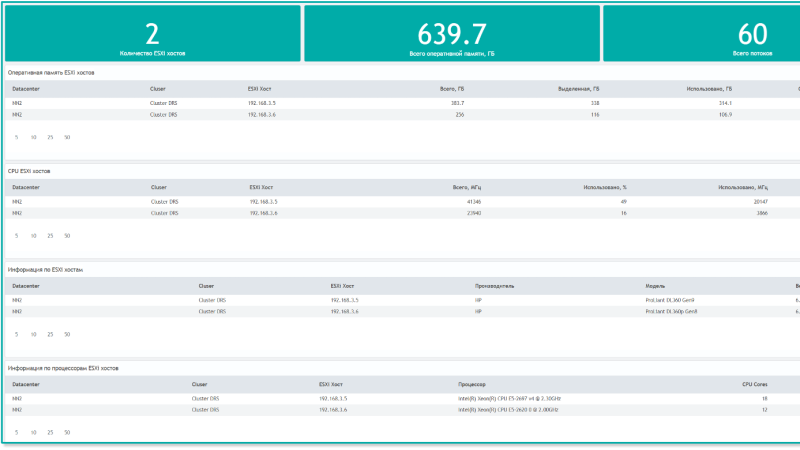800x450 pixels.
Task: Select 25 rows in processors info table
Action: [50, 433]
